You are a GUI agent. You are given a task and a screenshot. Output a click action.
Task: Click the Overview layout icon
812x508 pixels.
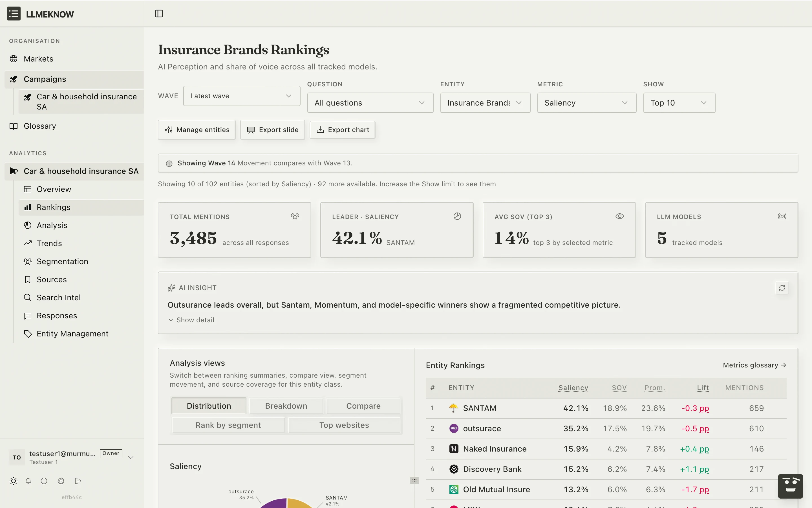coord(28,189)
